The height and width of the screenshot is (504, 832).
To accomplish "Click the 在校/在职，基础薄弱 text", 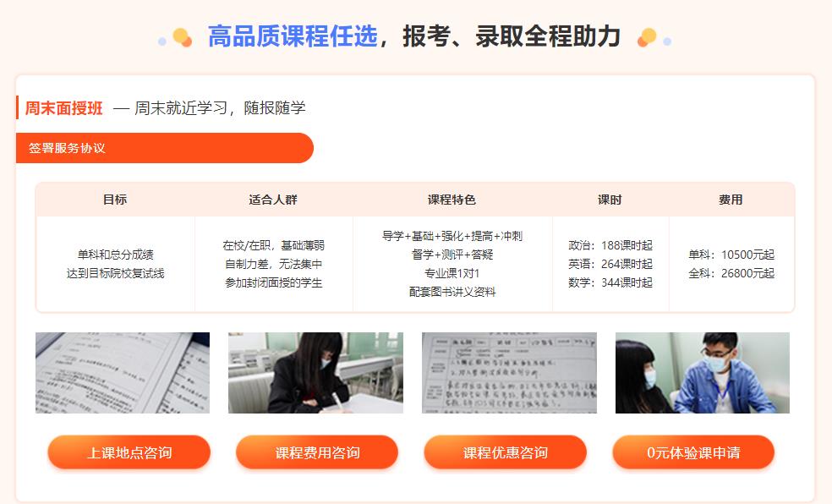I will click(273, 245).
